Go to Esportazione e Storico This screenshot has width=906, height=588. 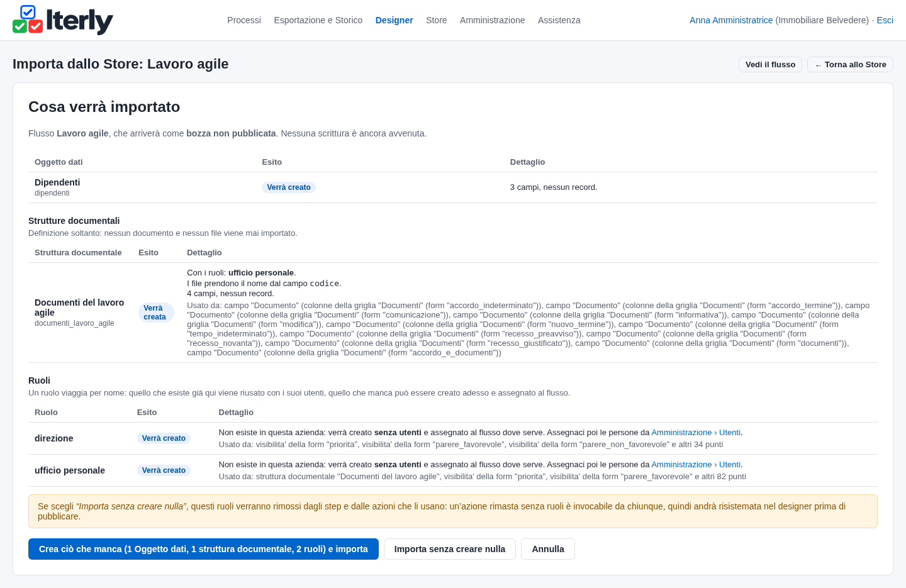318,20
